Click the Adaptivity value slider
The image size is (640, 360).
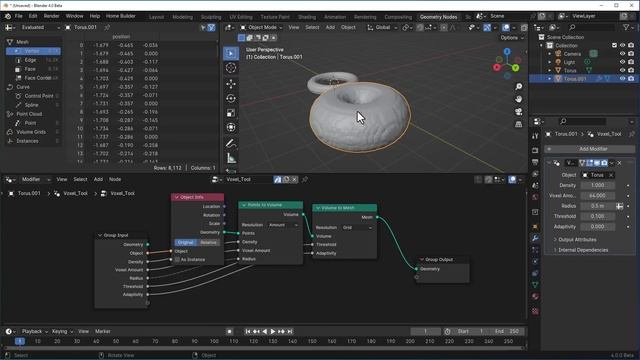click(x=597, y=227)
